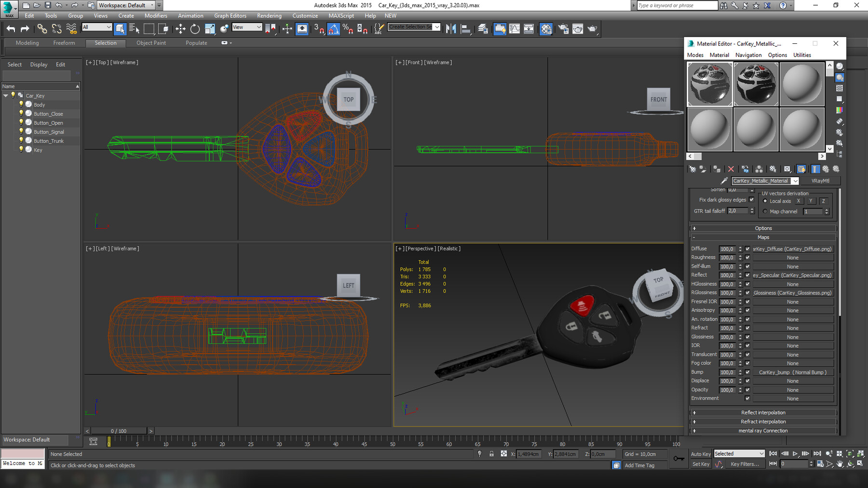Image resolution: width=868 pixels, height=488 pixels.
Task: Click the VRayMtl material type button
Action: [x=820, y=181]
